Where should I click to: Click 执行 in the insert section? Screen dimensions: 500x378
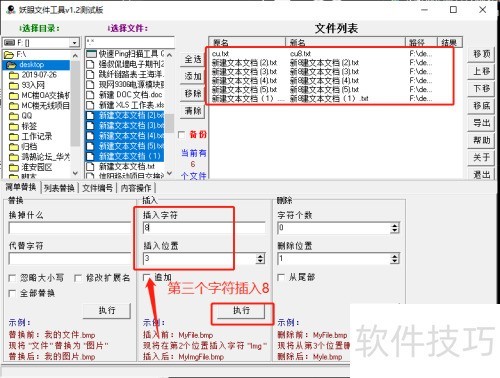tap(241, 311)
